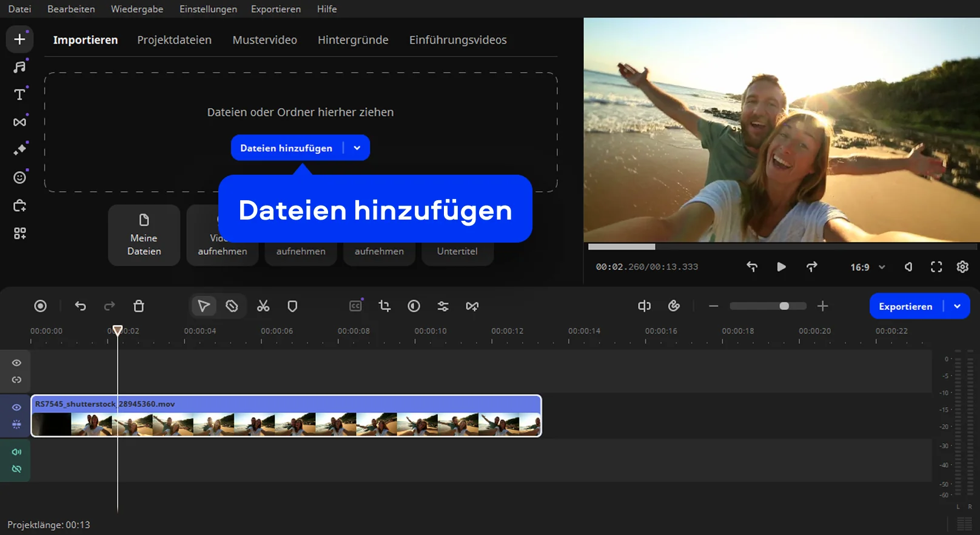Mute the audio track

(x=16, y=452)
